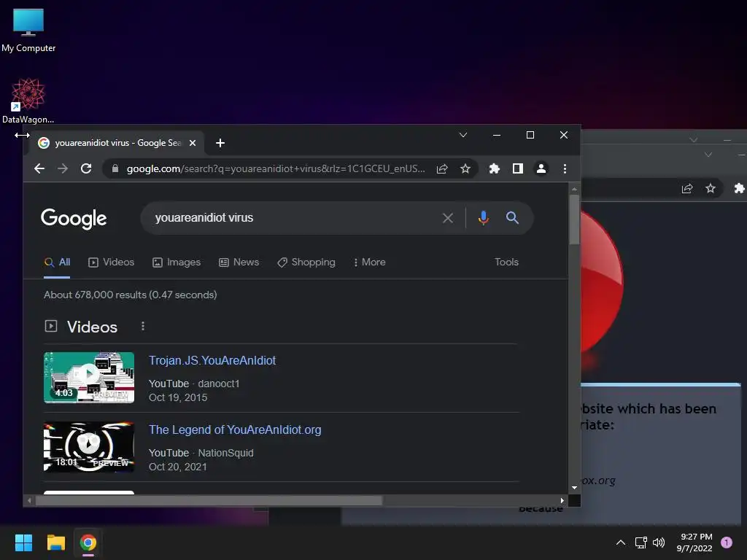Open volume control tray icon

[x=659, y=542]
